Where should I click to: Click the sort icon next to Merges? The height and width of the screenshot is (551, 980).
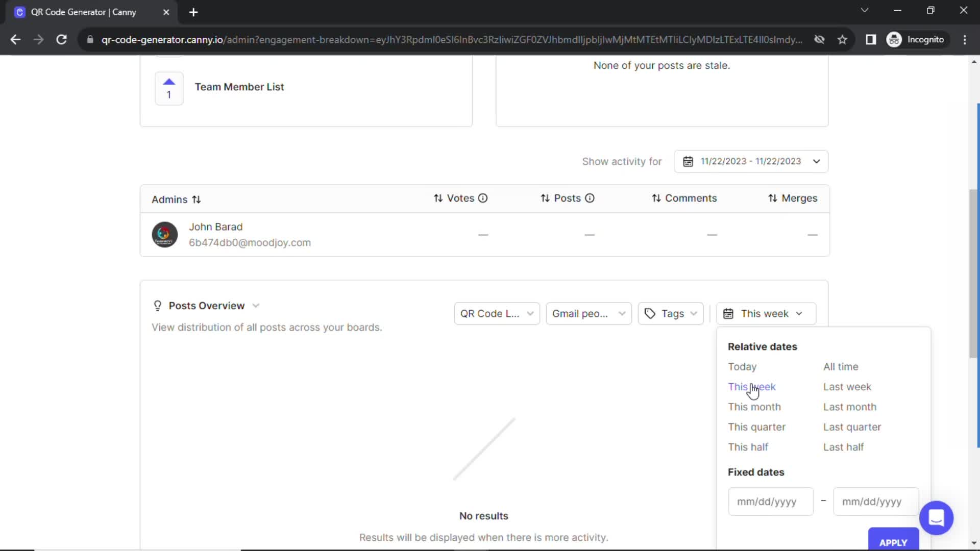(x=772, y=198)
